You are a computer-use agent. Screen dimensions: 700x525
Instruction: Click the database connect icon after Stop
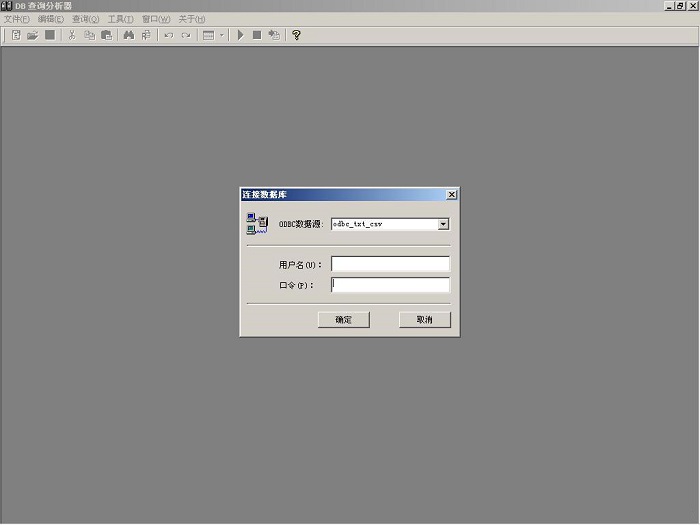point(274,35)
